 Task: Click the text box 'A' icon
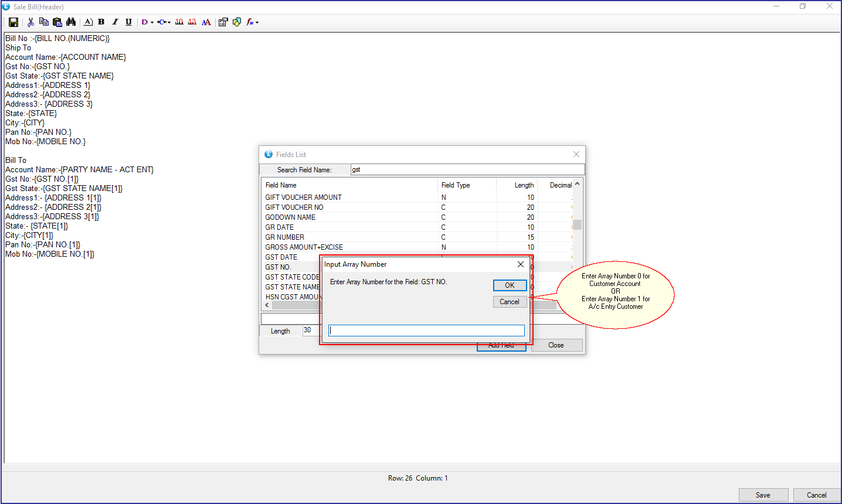click(88, 22)
